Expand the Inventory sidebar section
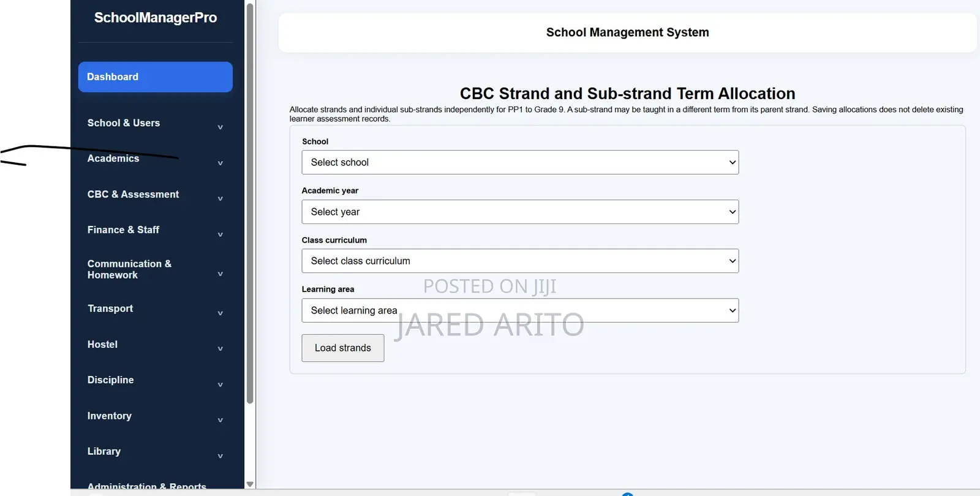The image size is (980, 496). 155,416
